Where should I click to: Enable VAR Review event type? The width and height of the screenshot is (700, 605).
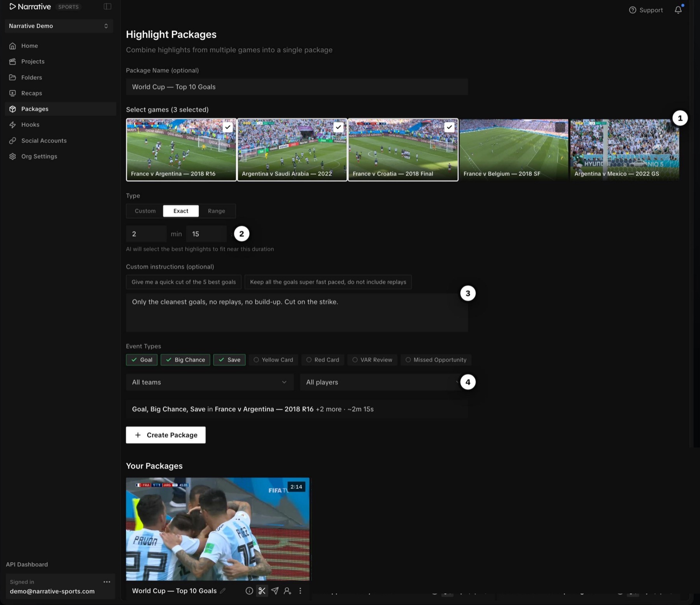(373, 360)
